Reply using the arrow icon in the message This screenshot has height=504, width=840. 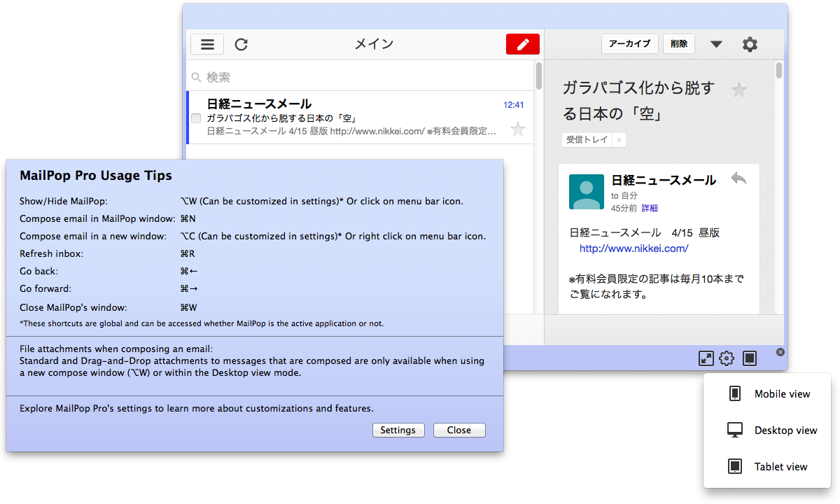738,178
